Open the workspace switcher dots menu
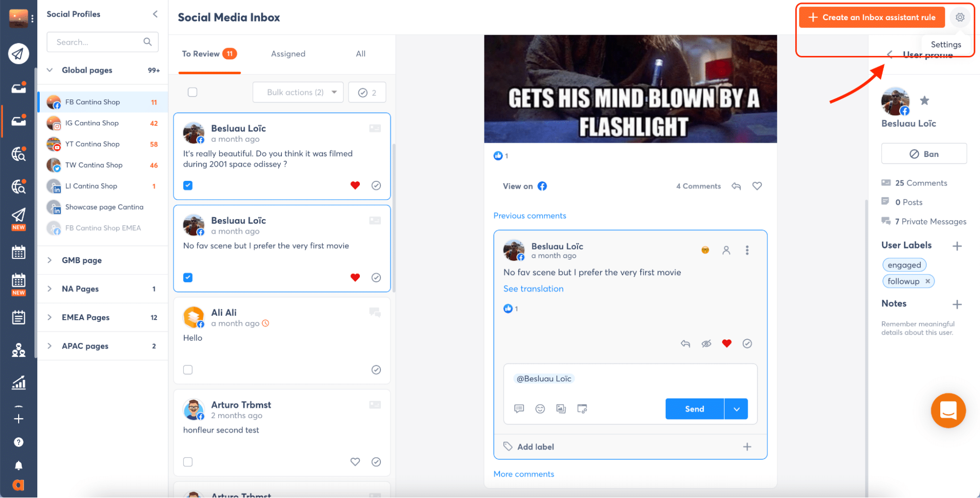This screenshot has width=980, height=498. point(32,18)
